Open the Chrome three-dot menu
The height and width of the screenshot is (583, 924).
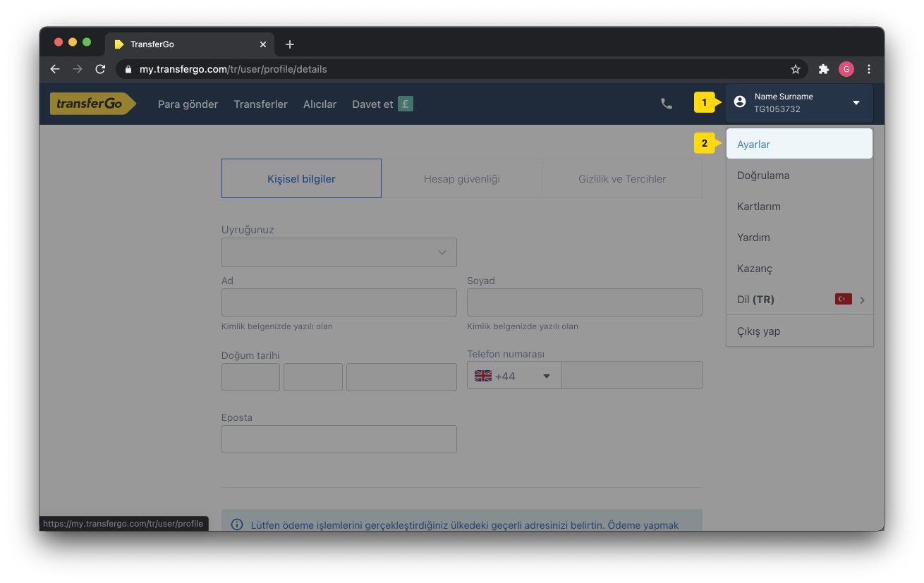click(869, 69)
